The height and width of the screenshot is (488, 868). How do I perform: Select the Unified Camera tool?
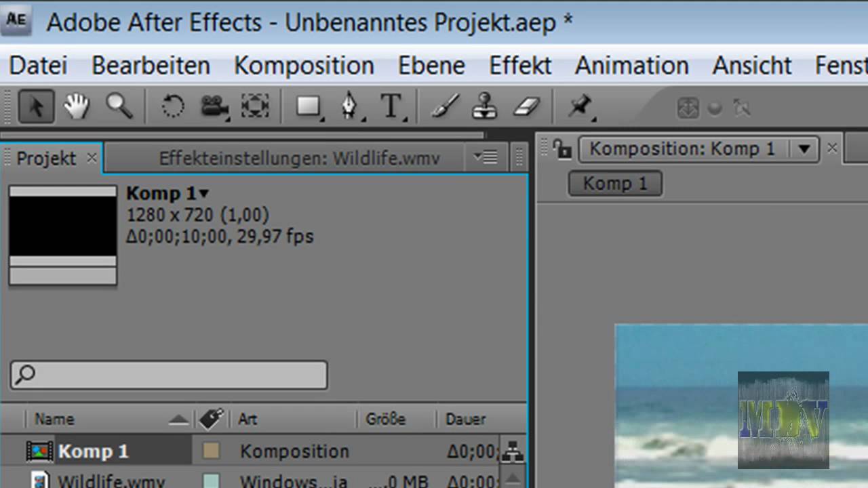214,107
